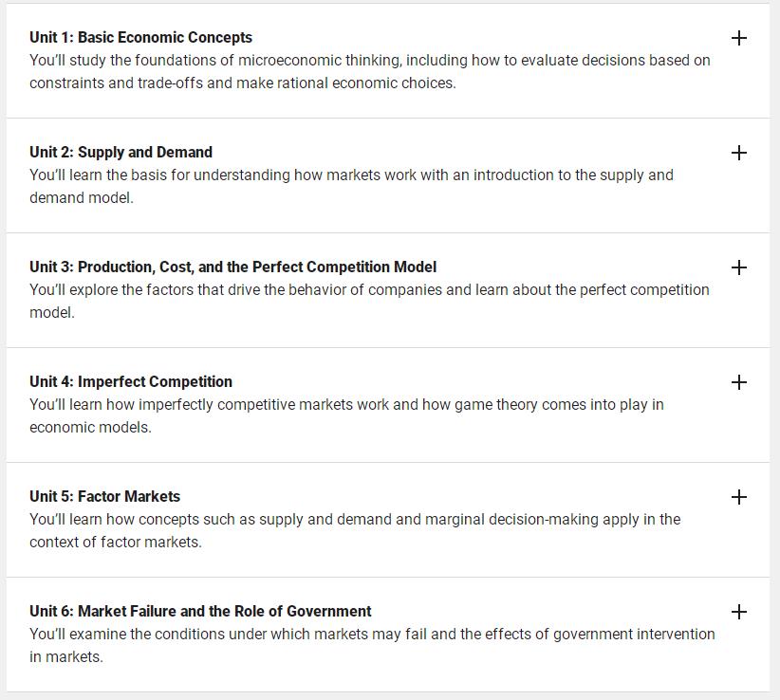Click the blank panel area below the Unit 6 description
780x700 pixels.
(x=387, y=678)
